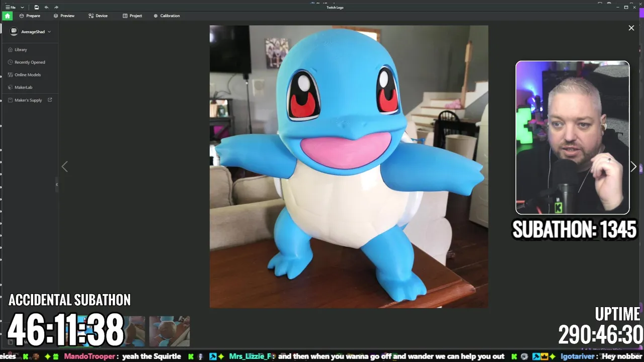Image resolution: width=644 pixels, height=362 pixels.
Task: Select the last thumbnail in the image strip
Action: (x=170, y=331)
